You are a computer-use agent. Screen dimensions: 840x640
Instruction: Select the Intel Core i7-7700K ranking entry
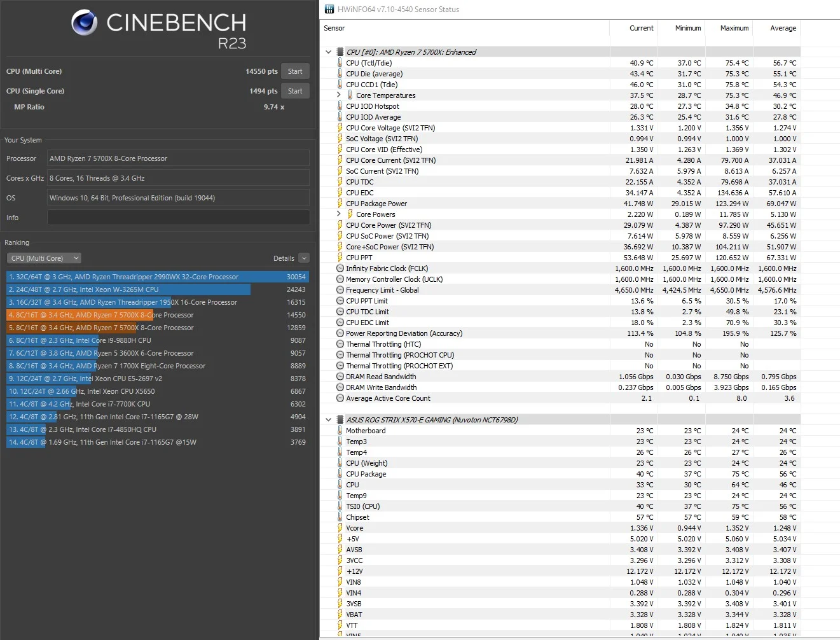click(x=158, y=404)
